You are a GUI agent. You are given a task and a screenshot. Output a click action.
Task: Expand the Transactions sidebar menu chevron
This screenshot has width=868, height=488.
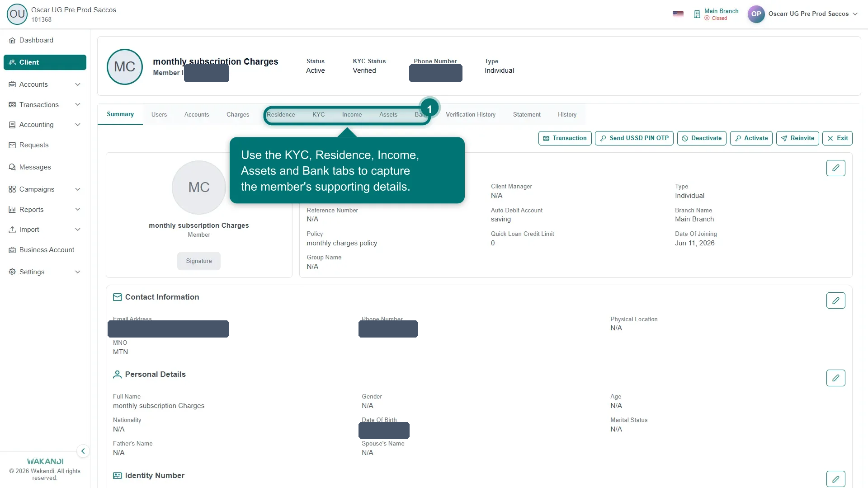click(x=78, y=105)
